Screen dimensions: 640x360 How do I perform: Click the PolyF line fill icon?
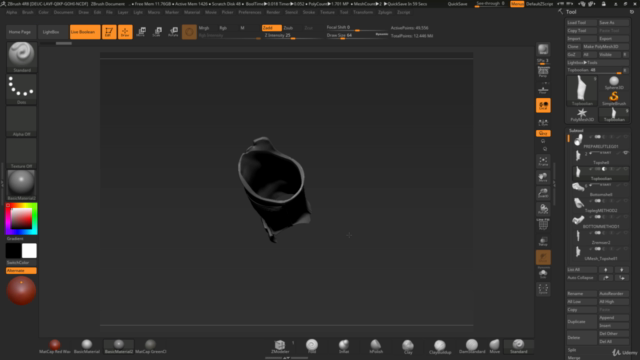(543, 225)
